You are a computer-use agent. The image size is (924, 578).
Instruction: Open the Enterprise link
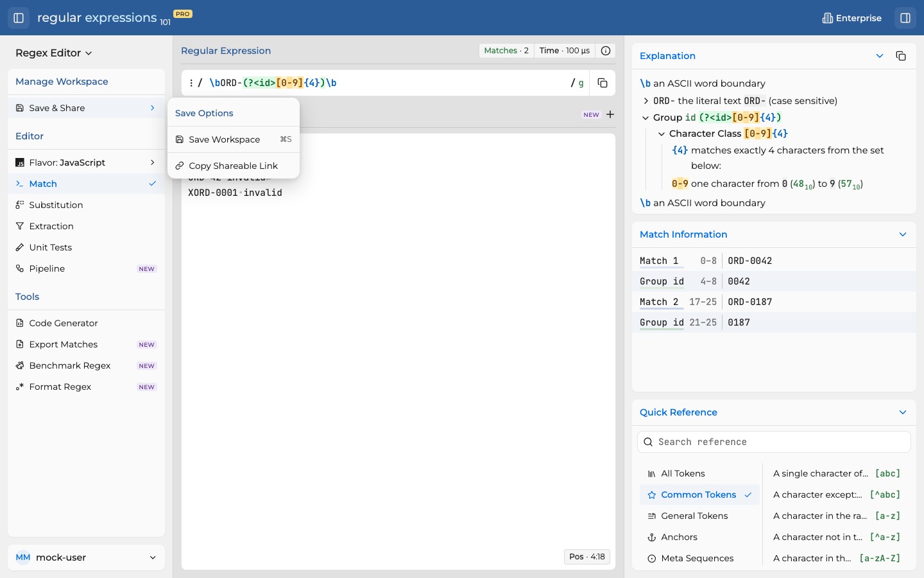(852, 18)
